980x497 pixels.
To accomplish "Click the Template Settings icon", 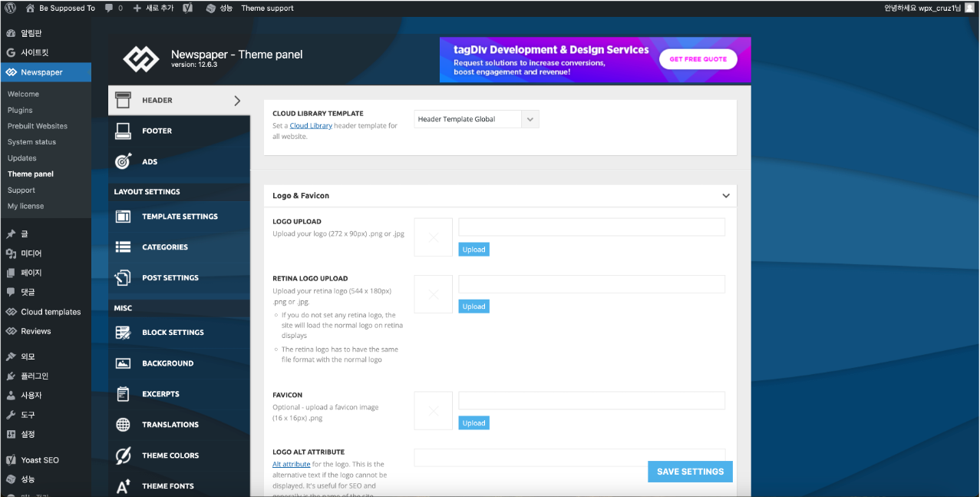I will 123,217.
